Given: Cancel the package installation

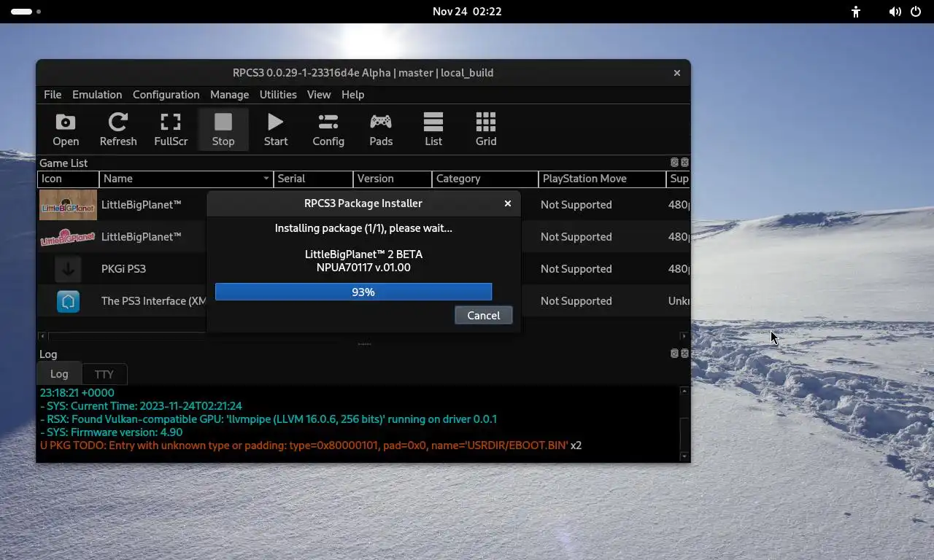Looking at the screenshot, I should pyautogui.click(x=483, y=315).
